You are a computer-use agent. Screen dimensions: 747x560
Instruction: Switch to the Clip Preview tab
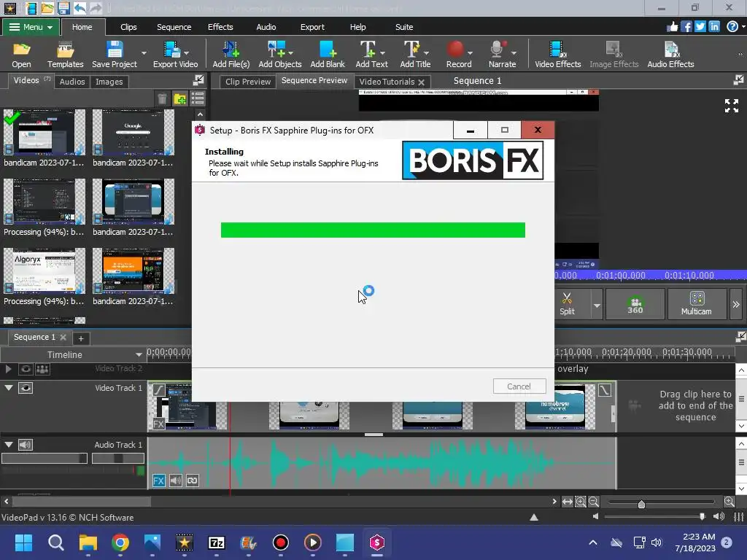(248, 82)
